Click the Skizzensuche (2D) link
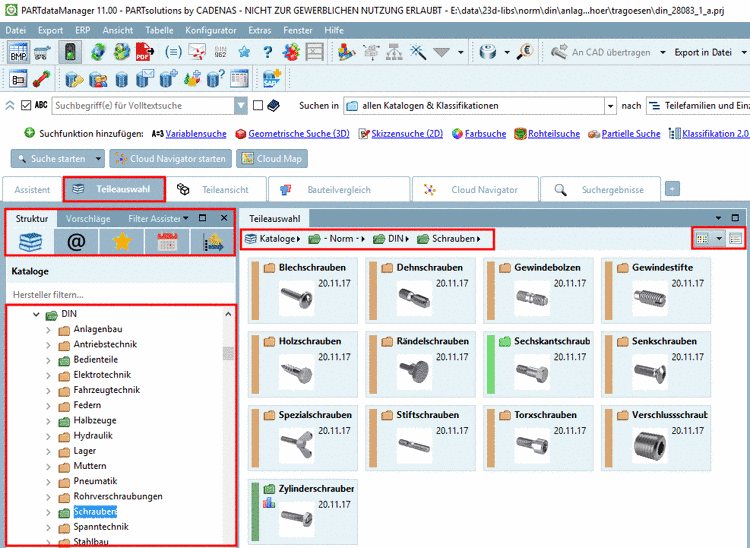The height and width of the screenshot is (548, 750). [x=407, y=134]
